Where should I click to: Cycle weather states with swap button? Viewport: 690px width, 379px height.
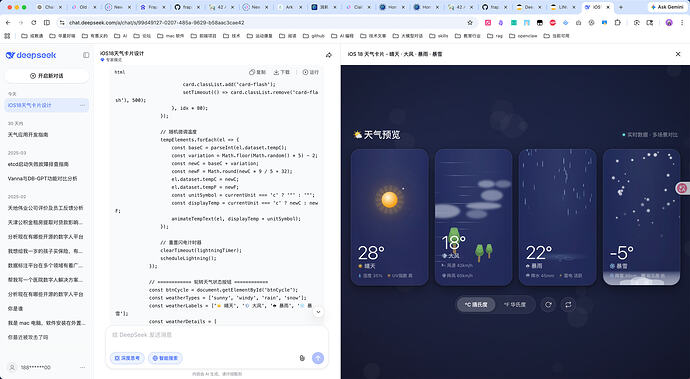point(568,304)
